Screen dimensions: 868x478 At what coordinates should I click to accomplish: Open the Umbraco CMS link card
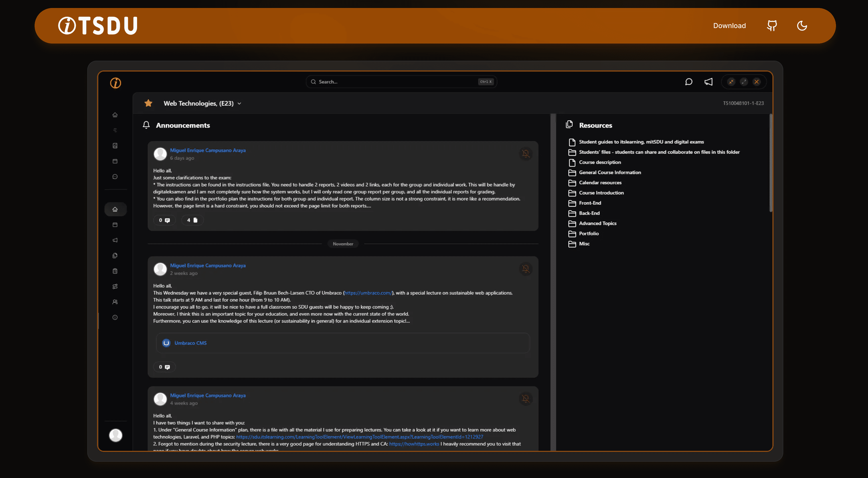[x=190, y=343]
